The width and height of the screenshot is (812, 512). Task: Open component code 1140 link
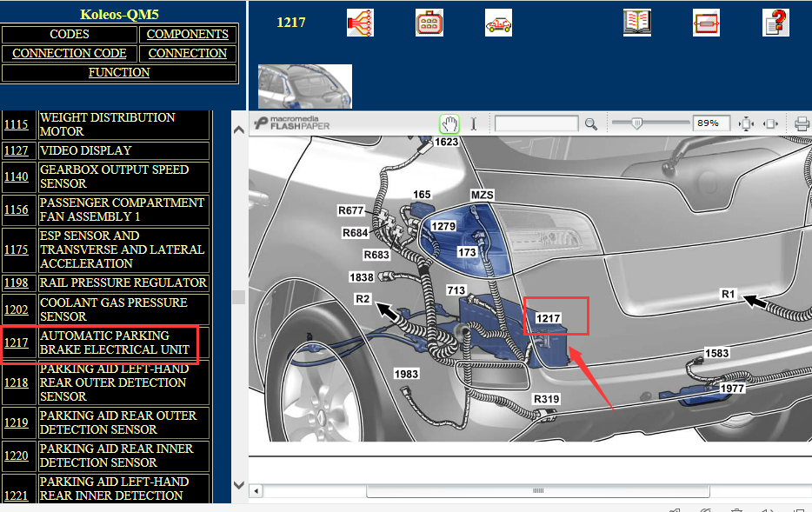(16, 176)
